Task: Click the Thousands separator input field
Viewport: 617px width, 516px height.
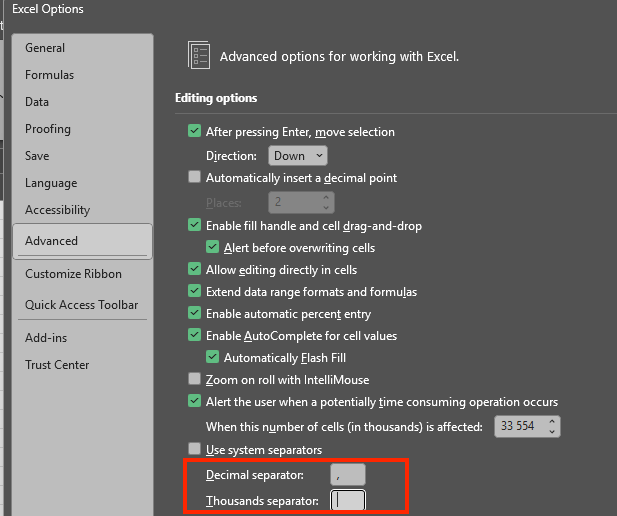Action: [347, 500]
